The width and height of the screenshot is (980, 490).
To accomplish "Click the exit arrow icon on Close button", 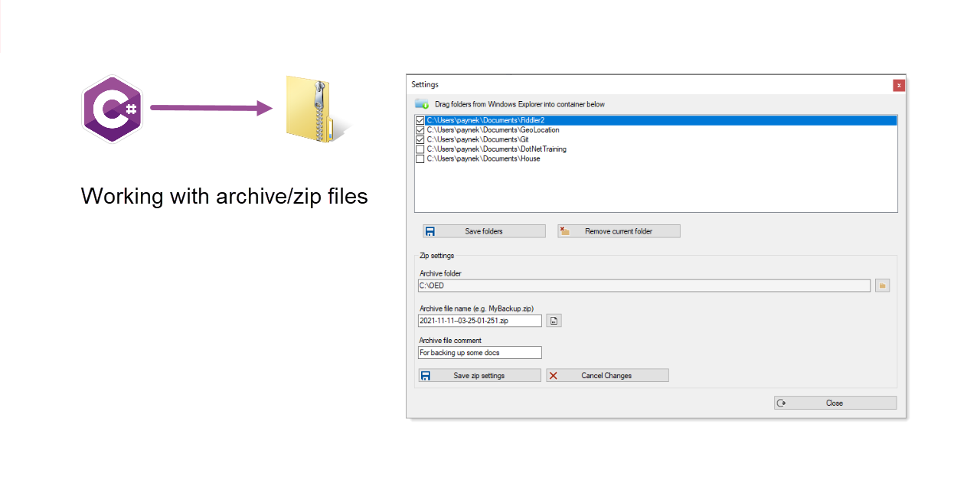I will 782,402.
